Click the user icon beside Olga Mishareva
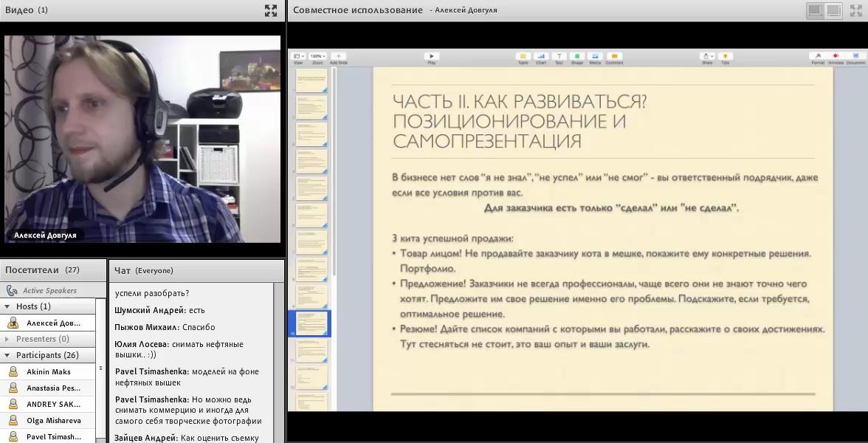This screenshot has width=868, height=443. [x=13, y=420]
